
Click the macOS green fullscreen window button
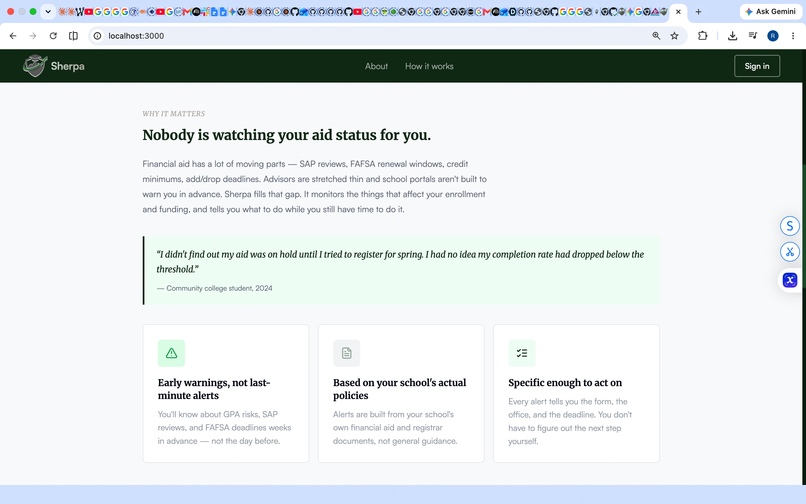tap(33, 12)
